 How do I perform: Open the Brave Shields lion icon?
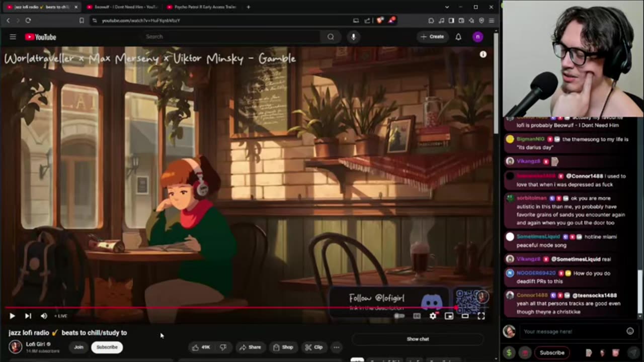(x=380, y=21)
